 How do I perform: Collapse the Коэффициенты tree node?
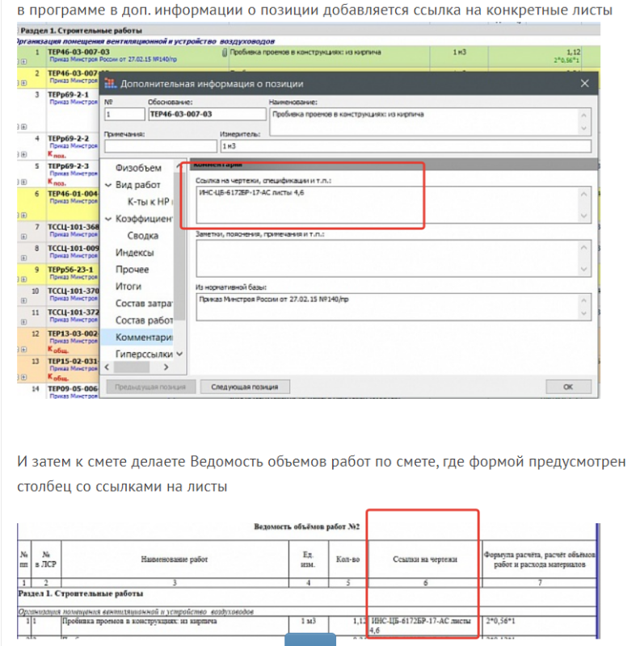(108, 219)
